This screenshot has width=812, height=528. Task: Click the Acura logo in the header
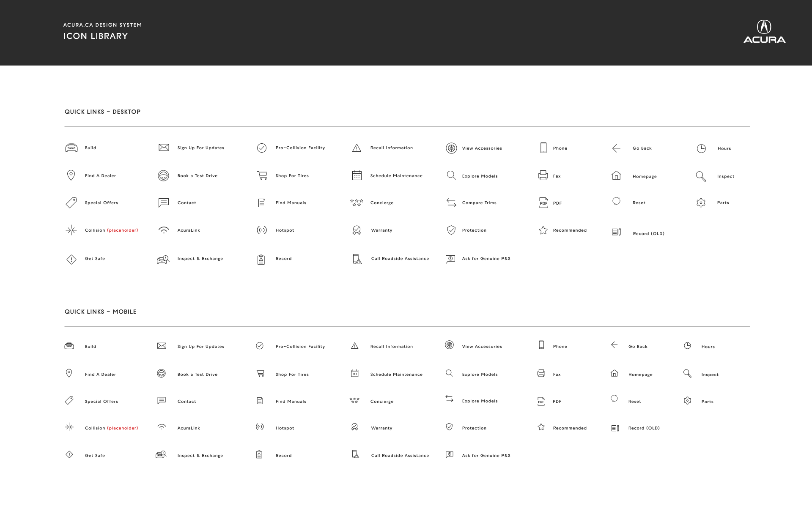pyautogui.click(x=764, y=32)
